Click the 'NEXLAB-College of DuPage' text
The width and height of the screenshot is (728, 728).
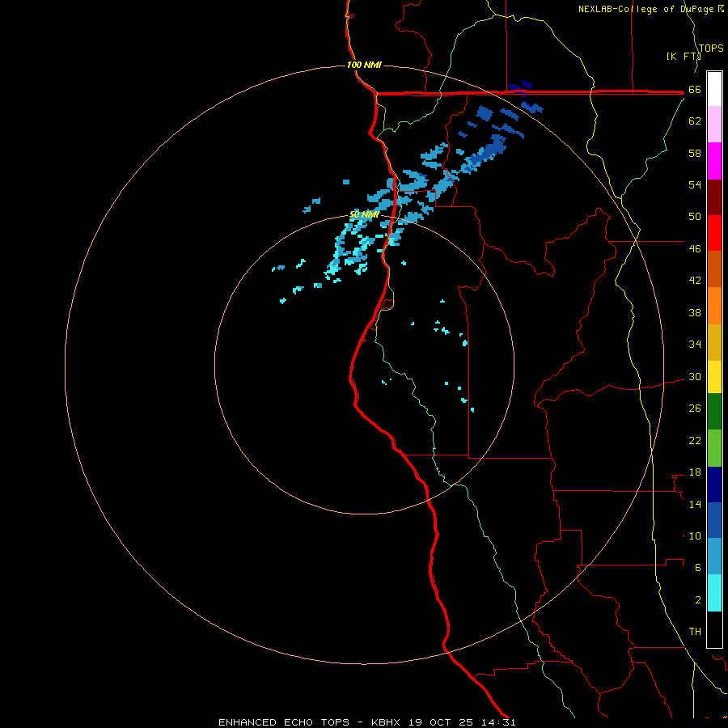point(645,9)
